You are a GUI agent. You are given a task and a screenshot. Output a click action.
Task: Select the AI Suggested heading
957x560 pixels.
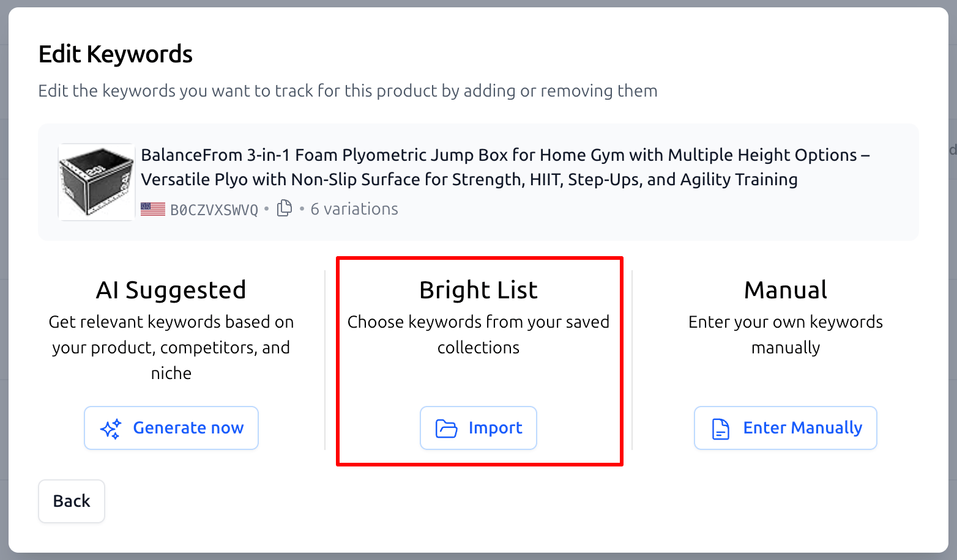click(171, 290)
